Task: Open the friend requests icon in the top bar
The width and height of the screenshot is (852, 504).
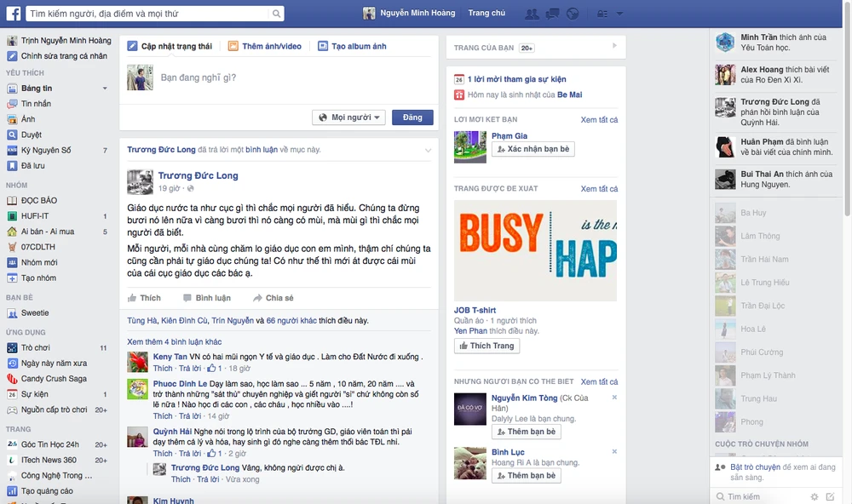Action: [x=532, y=14]
